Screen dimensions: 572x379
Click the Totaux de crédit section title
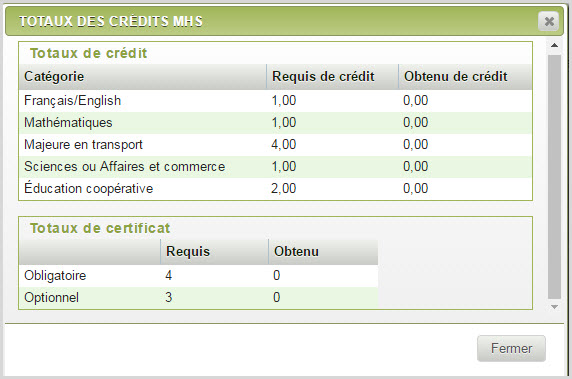[x=89, y=53]
